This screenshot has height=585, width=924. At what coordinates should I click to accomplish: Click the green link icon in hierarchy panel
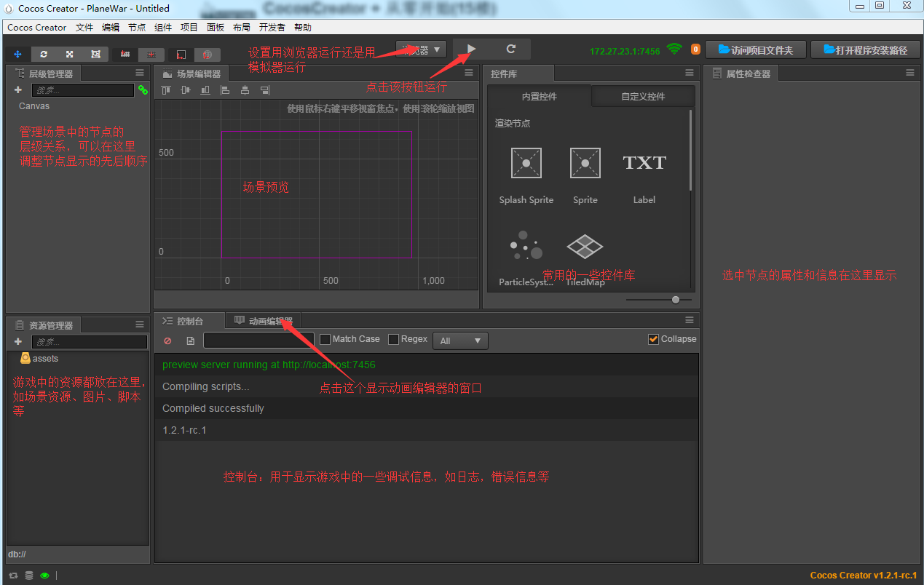point(143,90)
